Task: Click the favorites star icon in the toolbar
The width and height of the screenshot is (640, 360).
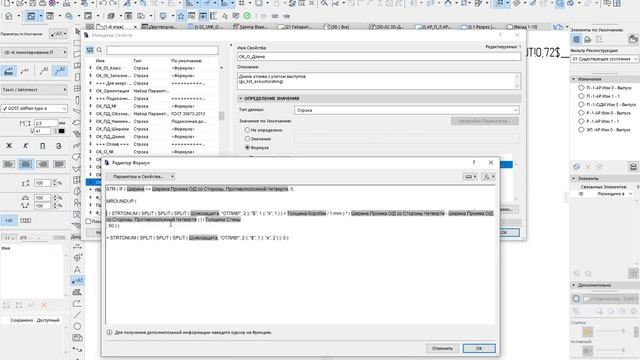Action: pos(181,16)
